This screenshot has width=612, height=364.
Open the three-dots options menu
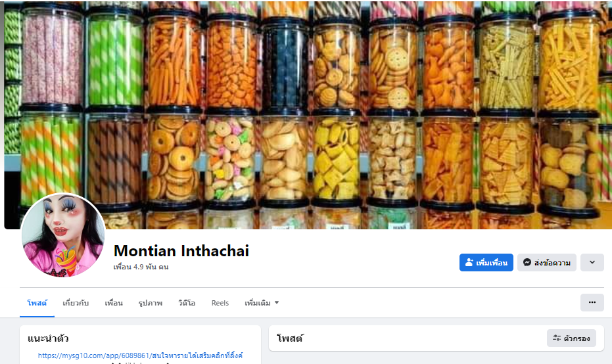click(x=592, y=302)
